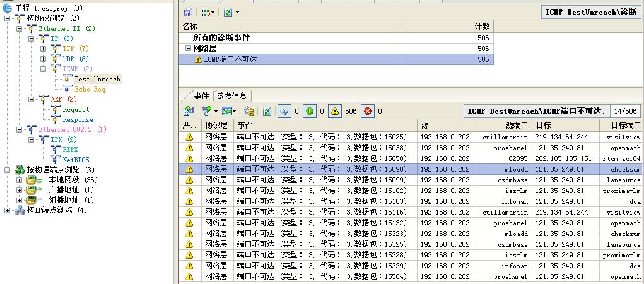Collapse the Ethernet II tree node
Viewport: 644px width, 284px height.
[x=20, y=29]
